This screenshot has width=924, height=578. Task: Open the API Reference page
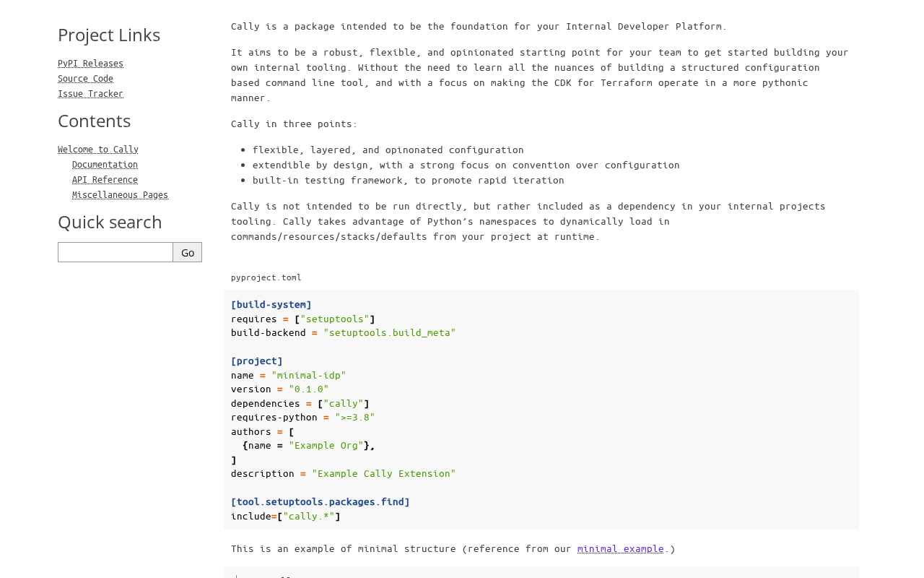pyautogui.click(x=105, y=180)
